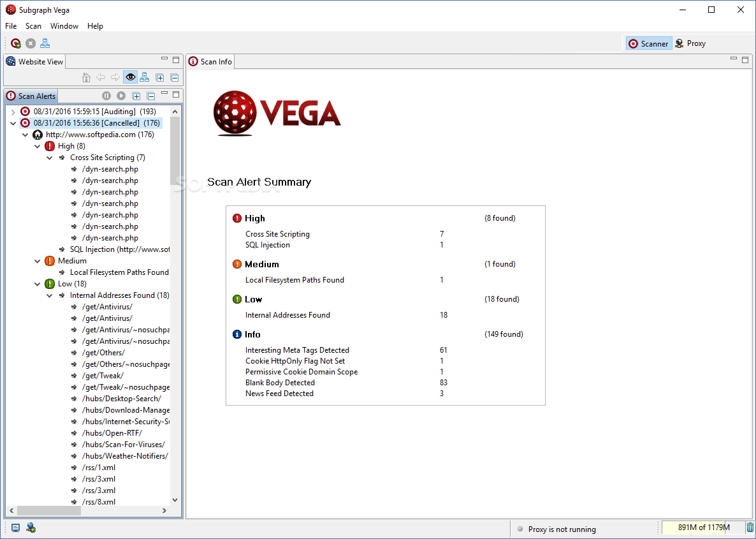Collapse the High (8) alerts node
Viewport: 756px width, 539px height.
coord(38,146)
